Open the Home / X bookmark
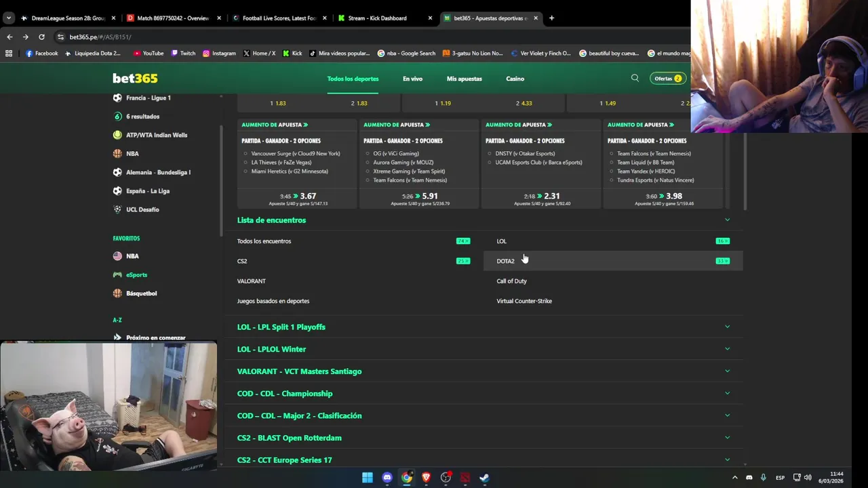868x488 pixels. pos(259,53)
